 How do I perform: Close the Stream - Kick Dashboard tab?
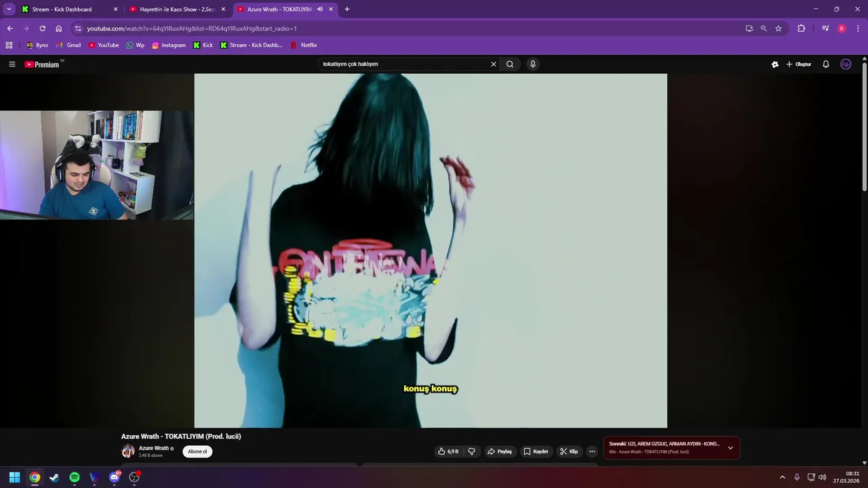(x=115, y=9)
